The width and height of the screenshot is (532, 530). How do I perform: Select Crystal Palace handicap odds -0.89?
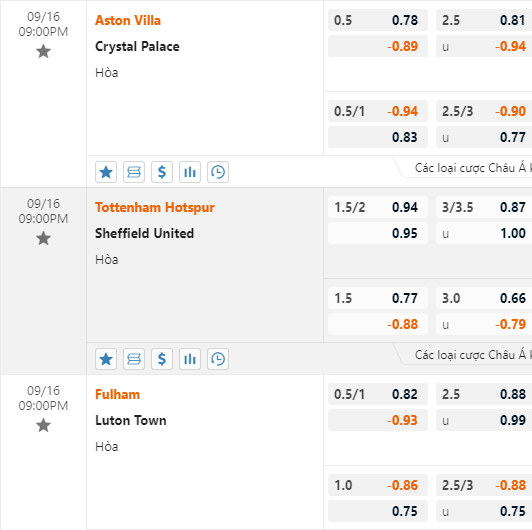tap(378, 46)
